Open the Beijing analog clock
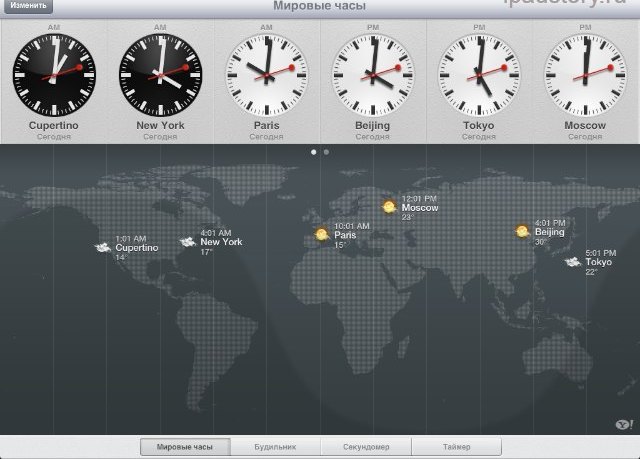 [x=373, y=75]
